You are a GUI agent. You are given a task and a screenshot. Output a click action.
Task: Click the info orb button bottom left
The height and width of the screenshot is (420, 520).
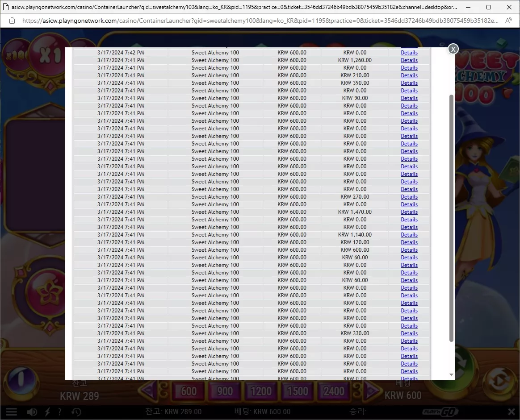pyautogui.click(x=21, y=378)
